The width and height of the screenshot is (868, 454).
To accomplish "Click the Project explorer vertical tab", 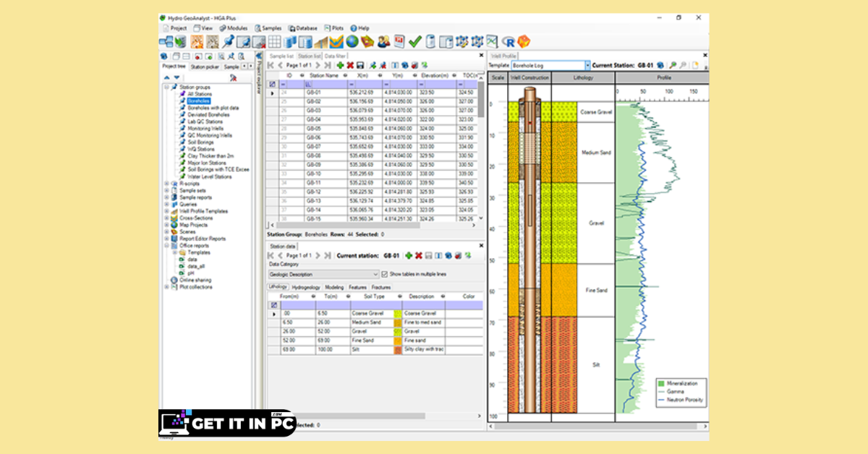I will click(257, 74).
